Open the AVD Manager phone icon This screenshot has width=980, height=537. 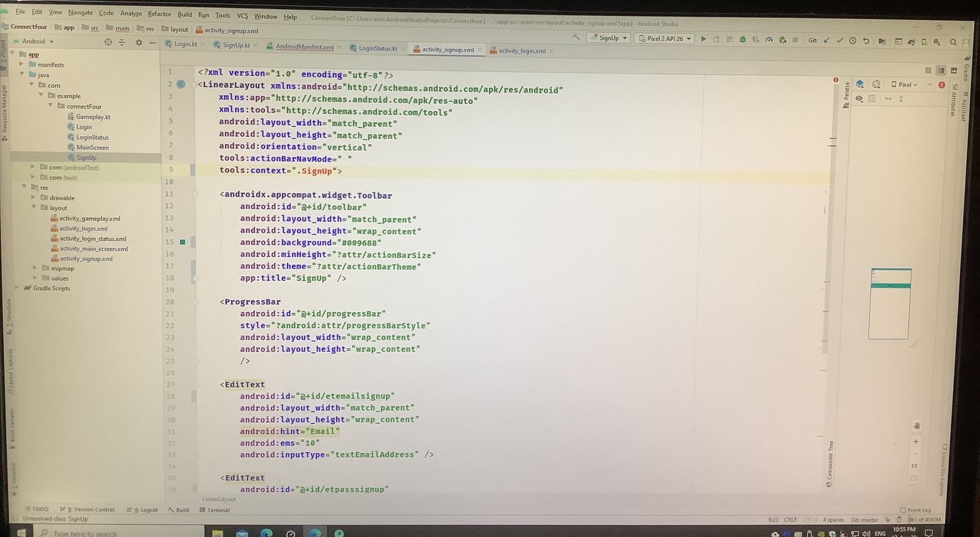click(x=924, y=41)
